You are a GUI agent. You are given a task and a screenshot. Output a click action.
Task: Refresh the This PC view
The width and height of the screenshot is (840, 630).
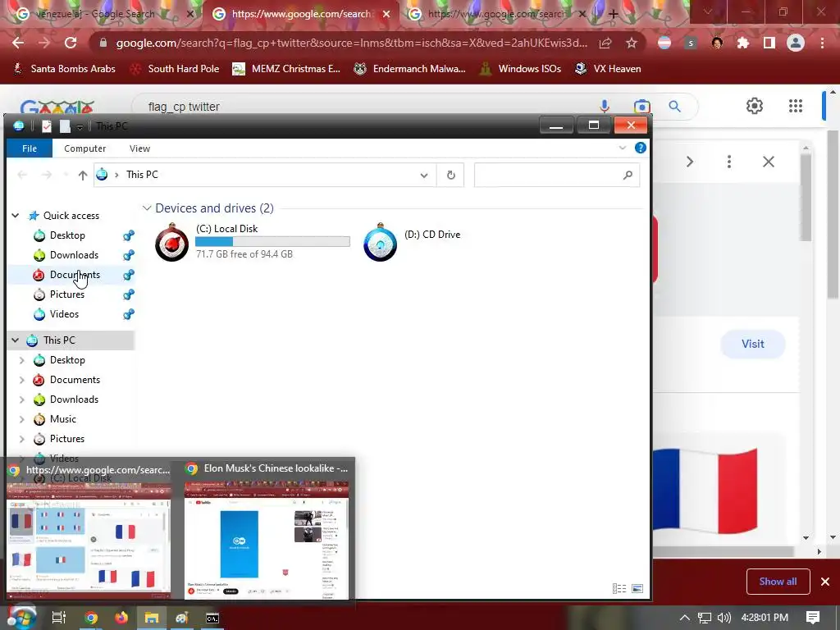[450, 176]
